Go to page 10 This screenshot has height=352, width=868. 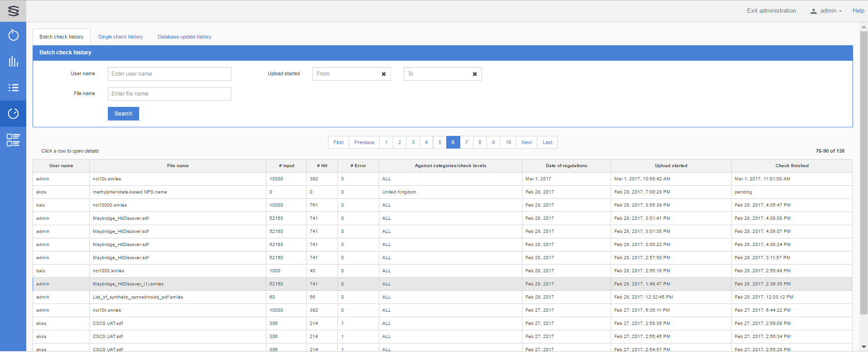tap(508, 142)
